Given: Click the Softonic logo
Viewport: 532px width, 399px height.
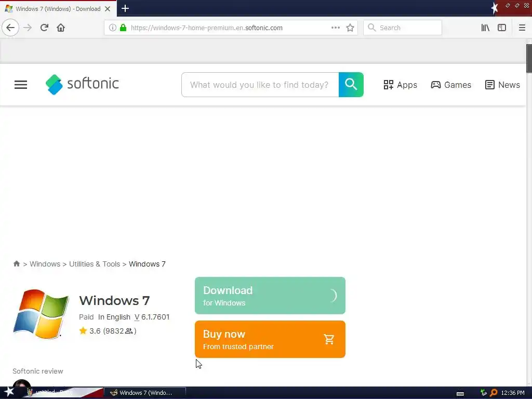Looking at the screenshot, I should coord(82,84).
